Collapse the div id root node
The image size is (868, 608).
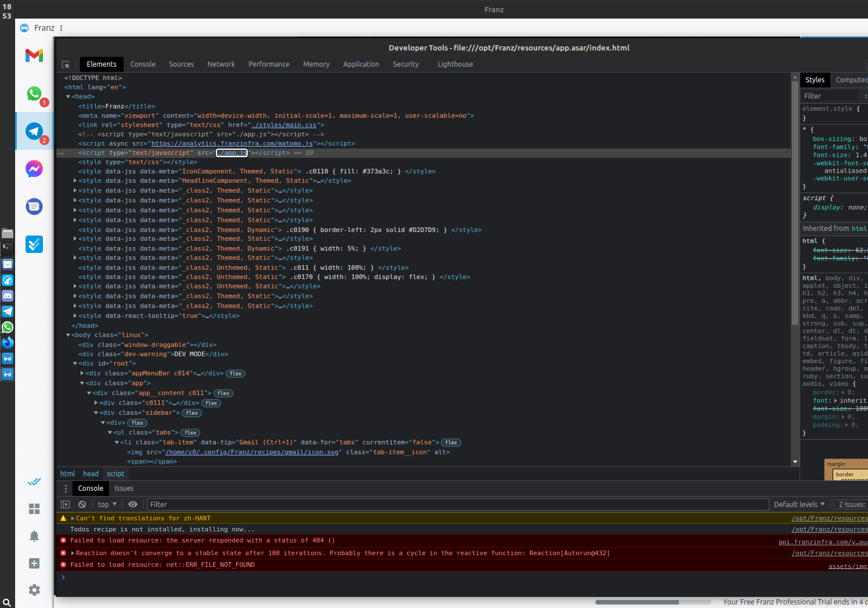tap(75, 364)
